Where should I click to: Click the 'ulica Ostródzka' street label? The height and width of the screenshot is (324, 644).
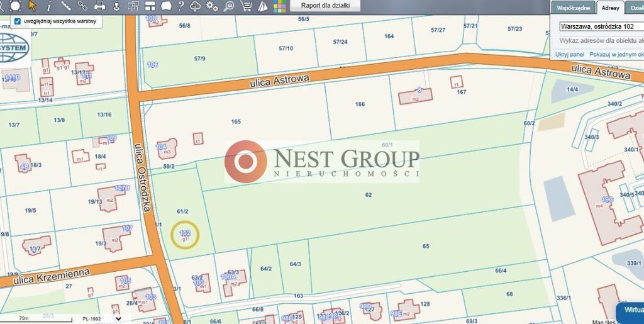143,177
